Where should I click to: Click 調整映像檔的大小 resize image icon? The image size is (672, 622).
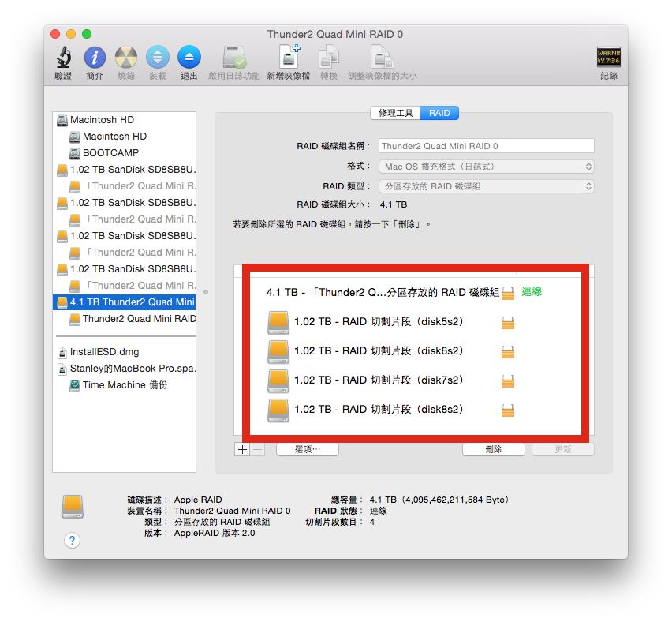(383, 58)
